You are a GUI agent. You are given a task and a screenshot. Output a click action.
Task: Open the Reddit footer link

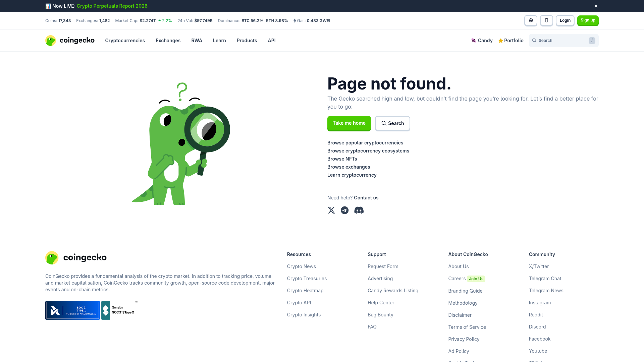(x=536, y=315)
